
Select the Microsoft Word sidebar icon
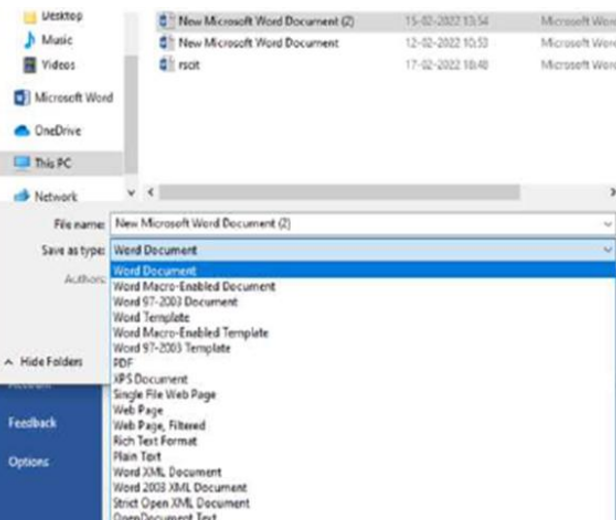click(x=21, y=98)
